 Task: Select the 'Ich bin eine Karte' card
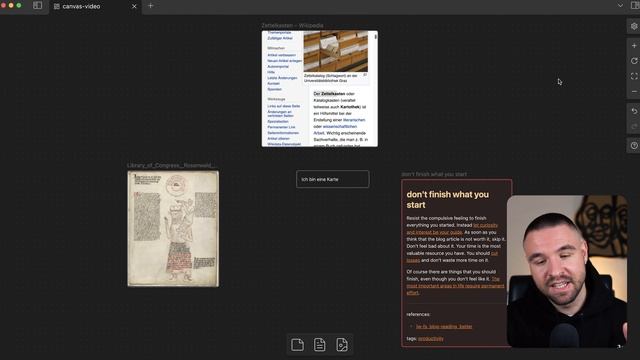point(333,179)
